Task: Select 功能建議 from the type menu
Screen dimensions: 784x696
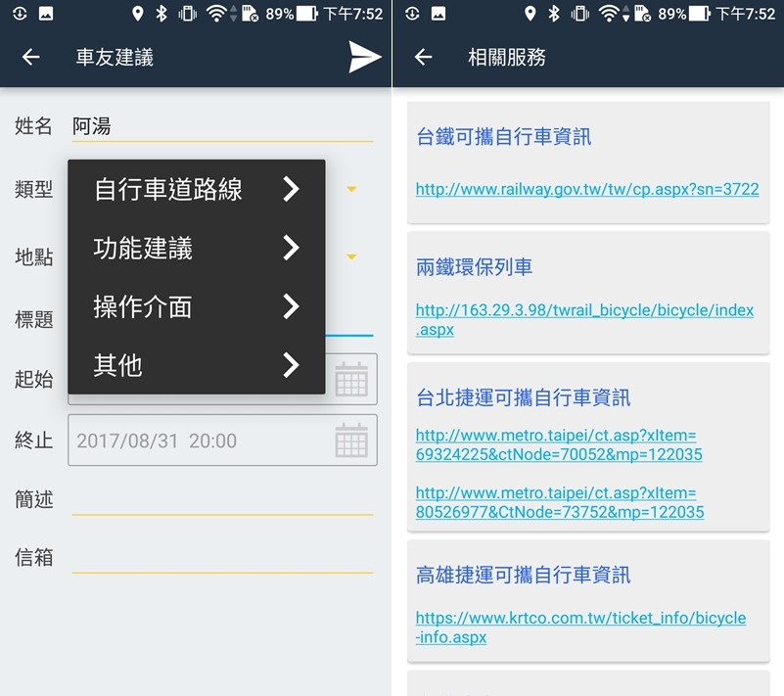Action: (x=197, y=248)
